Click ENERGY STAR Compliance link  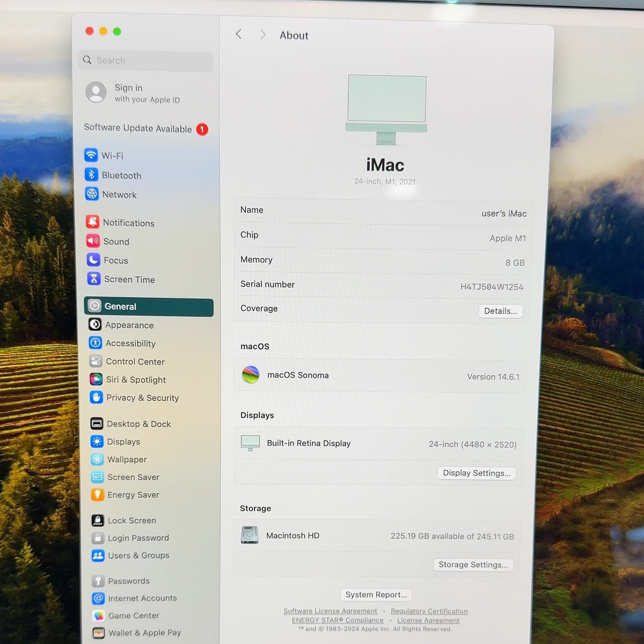[338, 620]
